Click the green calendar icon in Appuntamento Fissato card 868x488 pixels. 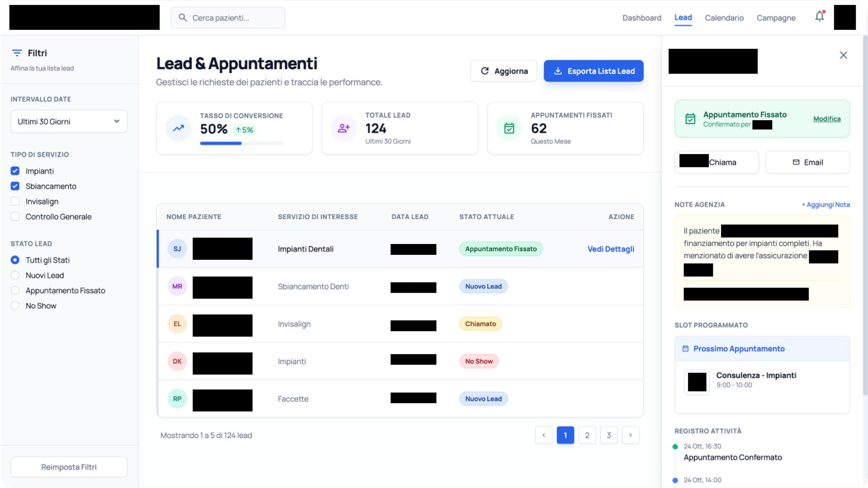click(x=690, y=119)
